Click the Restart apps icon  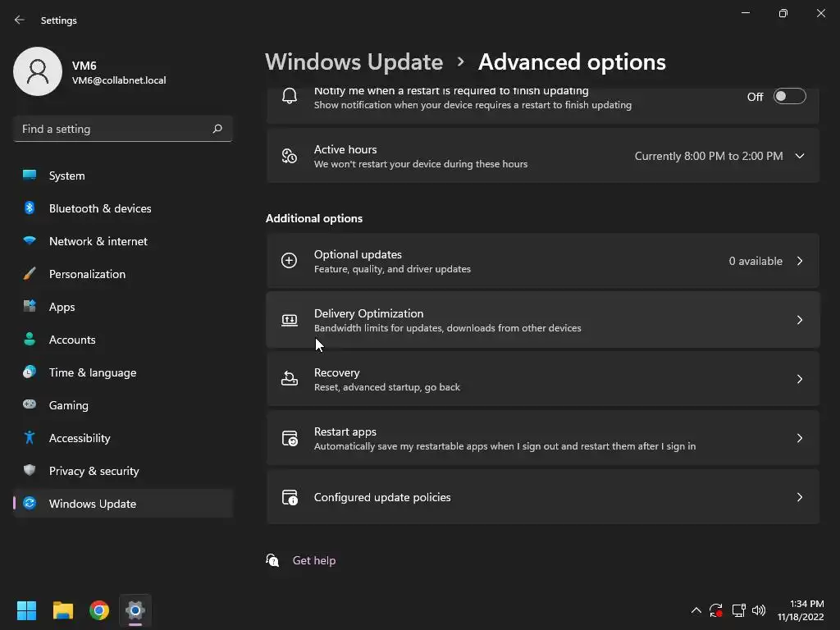click(x=290, y=438)
